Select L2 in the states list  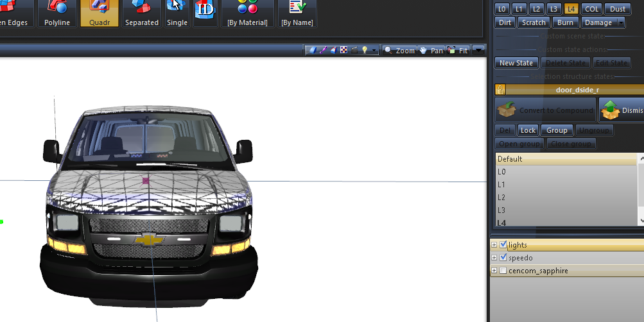coord(566,198)
